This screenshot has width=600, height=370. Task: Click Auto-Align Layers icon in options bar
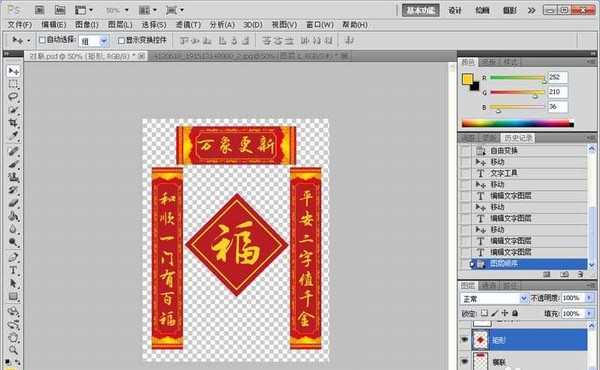point(349,40)
